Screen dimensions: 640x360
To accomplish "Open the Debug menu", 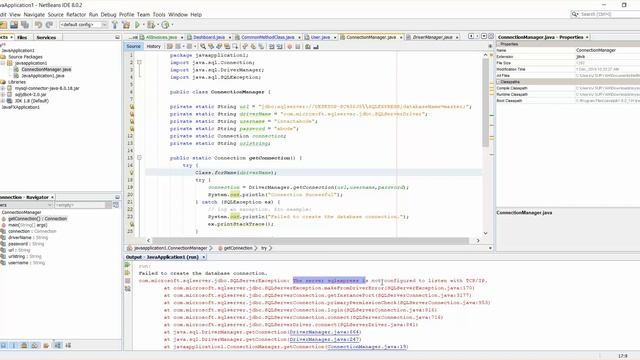I will tap(108, 15).
